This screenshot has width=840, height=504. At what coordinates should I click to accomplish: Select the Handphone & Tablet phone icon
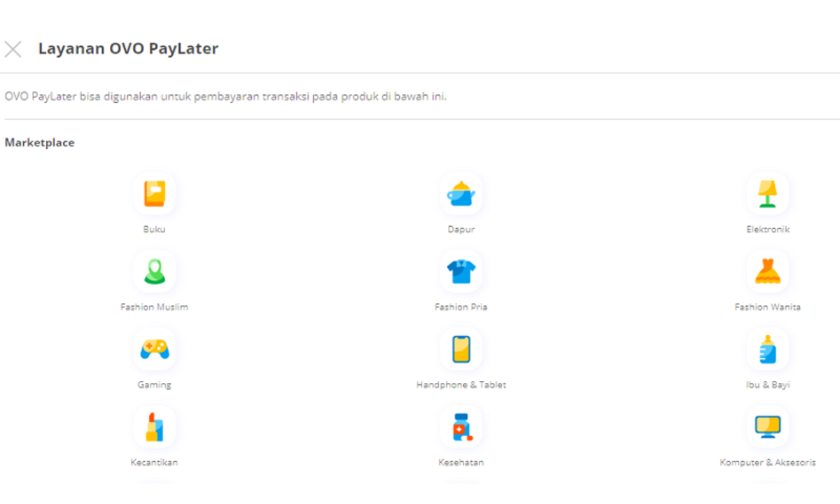(x=461, y=349)
